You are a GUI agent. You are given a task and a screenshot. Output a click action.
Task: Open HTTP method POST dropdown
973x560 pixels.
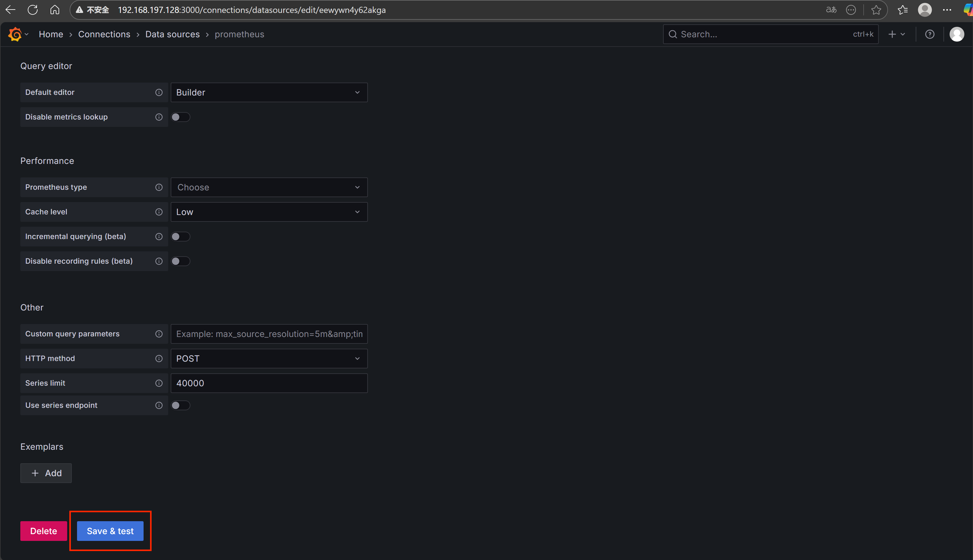click(x=269, y=359)
